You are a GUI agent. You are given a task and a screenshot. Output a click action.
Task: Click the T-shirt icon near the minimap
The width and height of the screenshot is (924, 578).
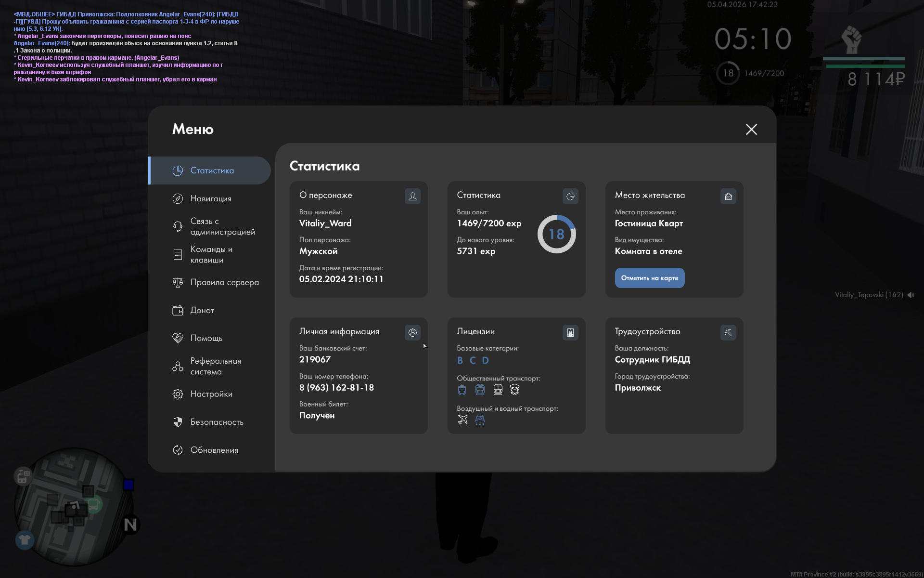[25, 540]
